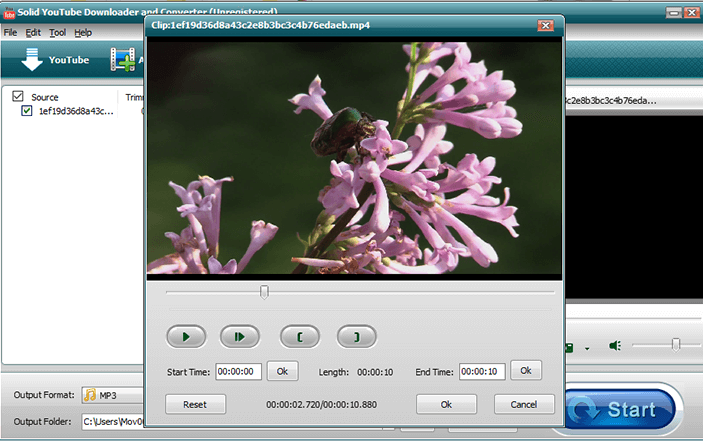Image resolution: width=703 pixels, height=441 pixels.
Task: Click Cancel in the Clip dialog
Action: tap(524, 405)
